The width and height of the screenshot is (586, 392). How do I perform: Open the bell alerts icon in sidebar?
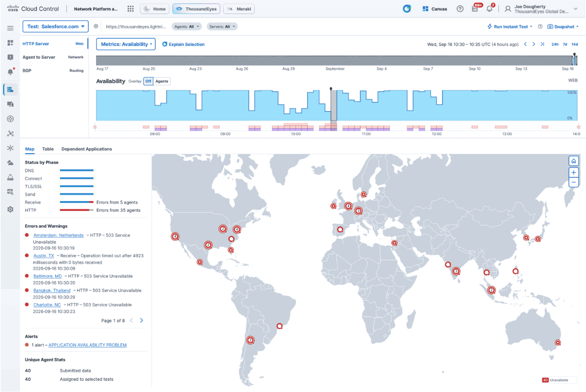coord(10,72)
